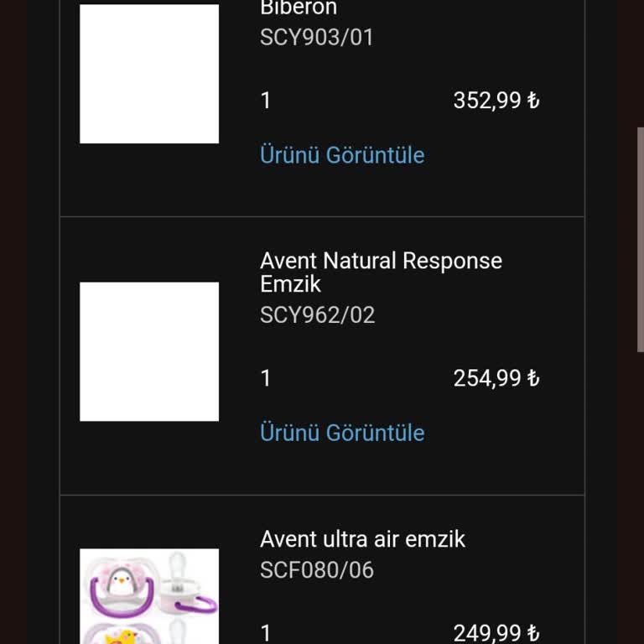644x644 pixels.
Task: Click the Avent Natural Response Emzik title
Action: (x=381, y=272)
